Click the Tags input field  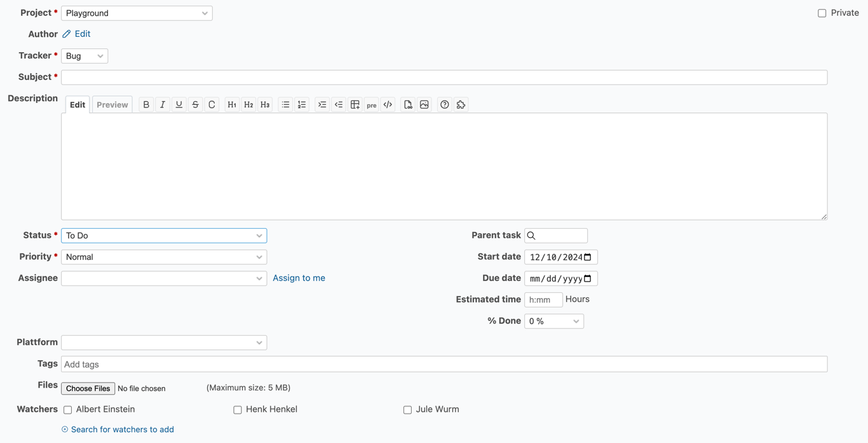pos(254,364)
